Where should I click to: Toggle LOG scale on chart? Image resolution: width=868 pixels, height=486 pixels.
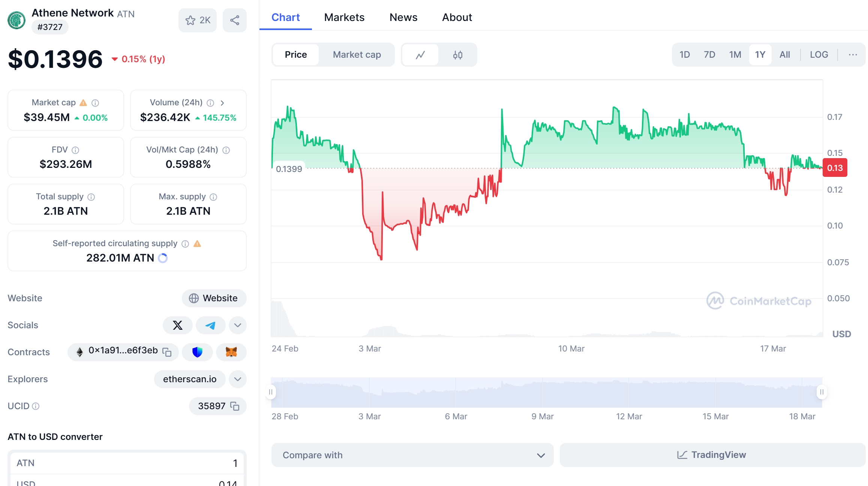pyautogui.click(x=819, y=55)
